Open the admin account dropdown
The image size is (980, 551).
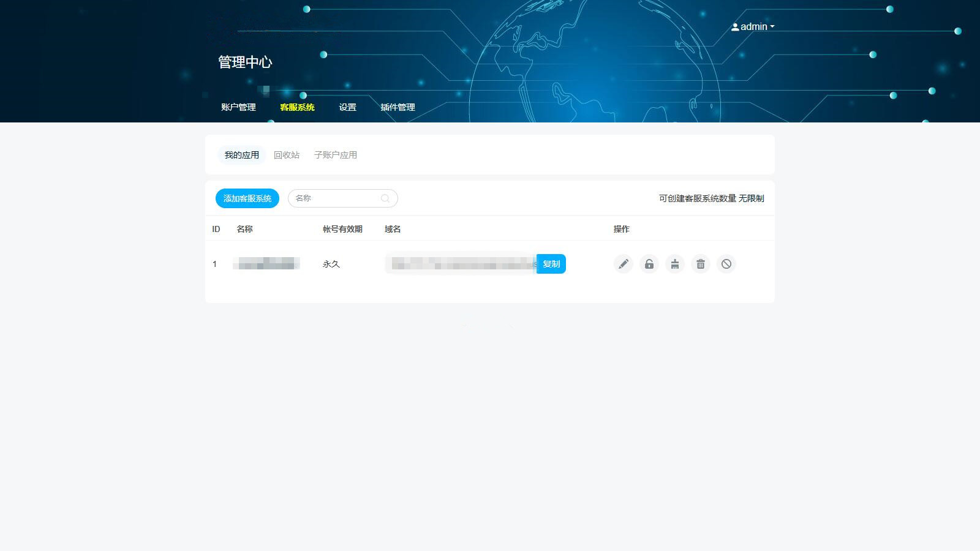(757, 27)
